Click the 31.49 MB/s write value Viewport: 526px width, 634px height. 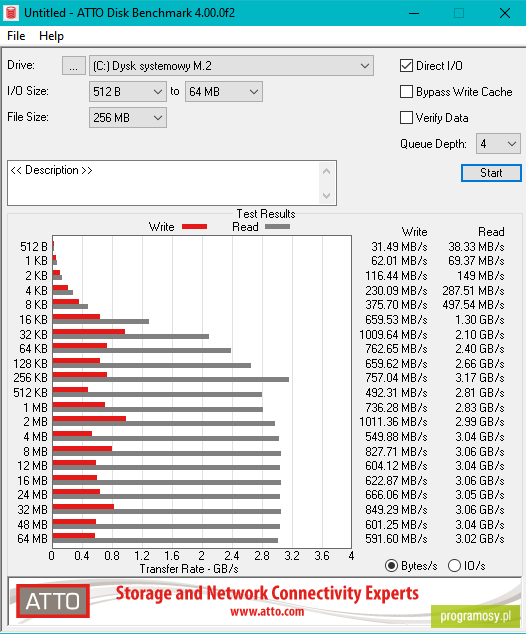click(x=399, y=247)
